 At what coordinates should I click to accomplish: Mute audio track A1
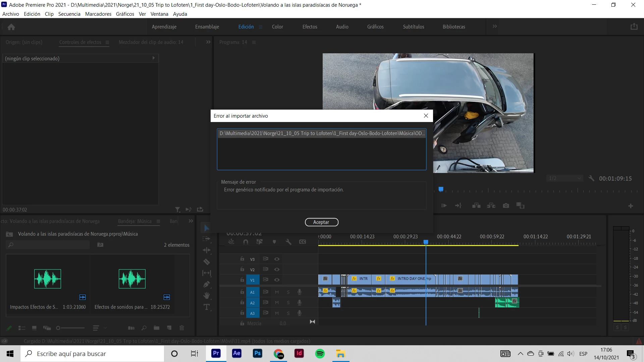point(277,292)
